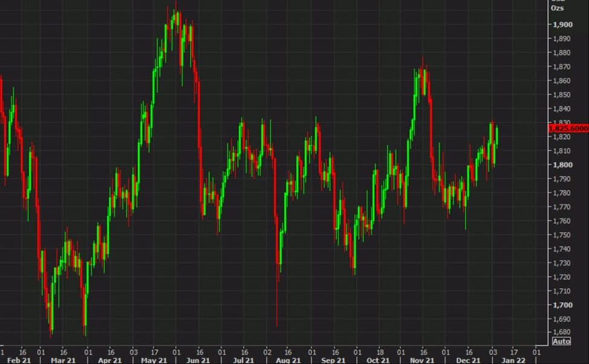This screenshot has height=364, width=589.
Task: Select the 1,800 price axis label
Action: pos(562,165)
